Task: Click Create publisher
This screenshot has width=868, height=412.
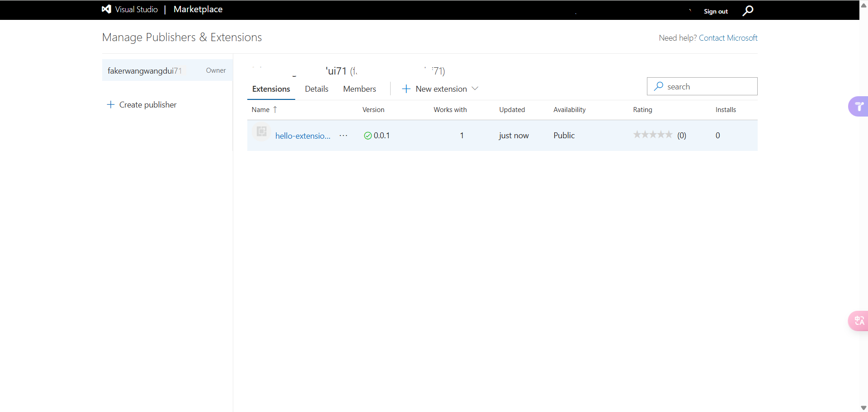Action: (142, 105)
